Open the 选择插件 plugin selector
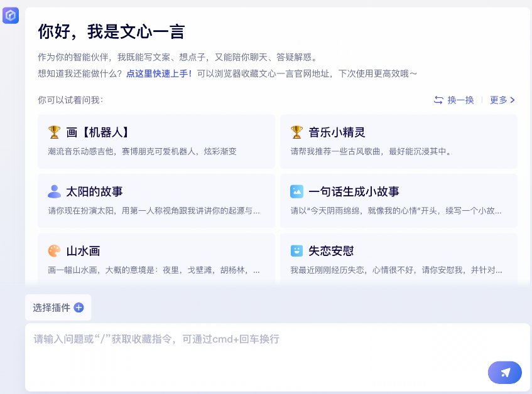 [x=58, y=307]
